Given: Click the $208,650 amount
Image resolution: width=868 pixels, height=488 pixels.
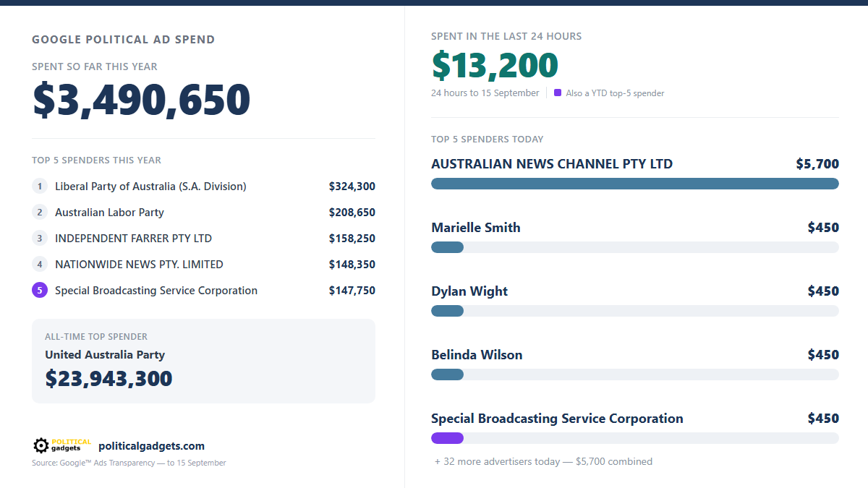Looking at the screenshot, I should 352,213.
